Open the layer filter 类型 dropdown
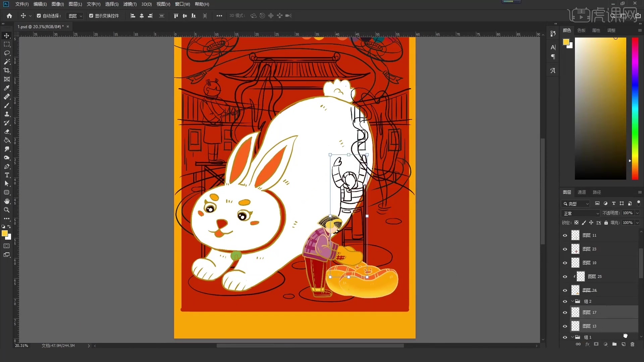This screenshot has width=644, height=362. pos(576,203)
